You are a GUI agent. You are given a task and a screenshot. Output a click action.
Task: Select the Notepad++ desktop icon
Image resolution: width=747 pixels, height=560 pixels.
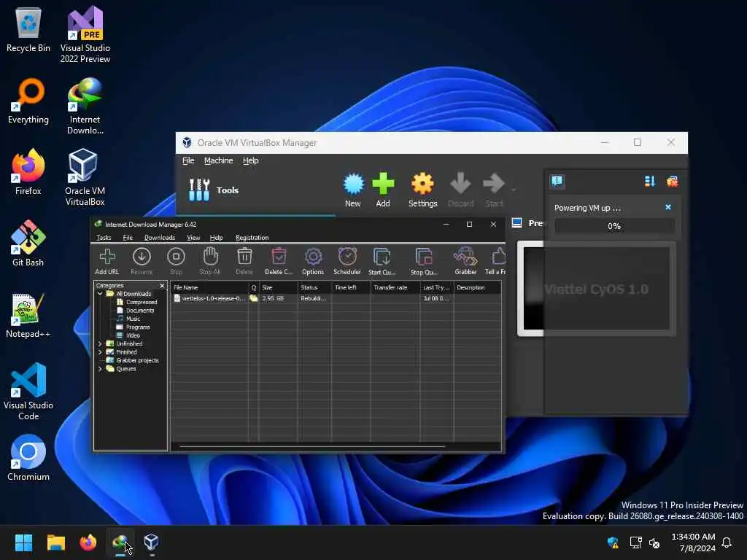[x=28, y=315]
